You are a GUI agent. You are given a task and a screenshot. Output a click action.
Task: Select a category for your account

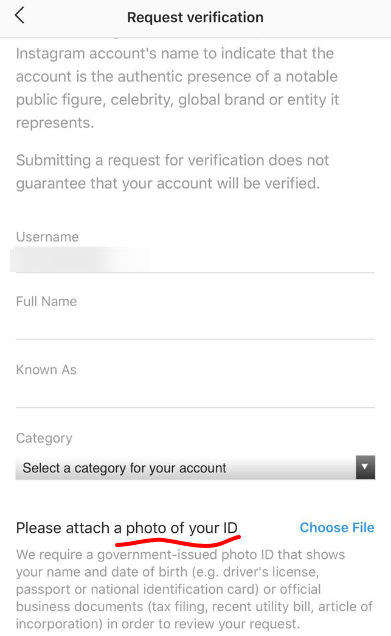click(195, 467)
